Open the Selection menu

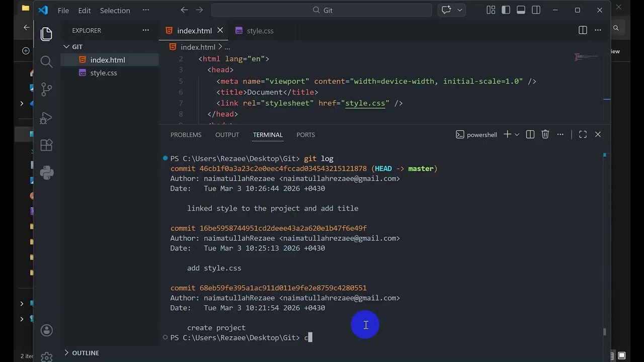[x=115, y=10]
